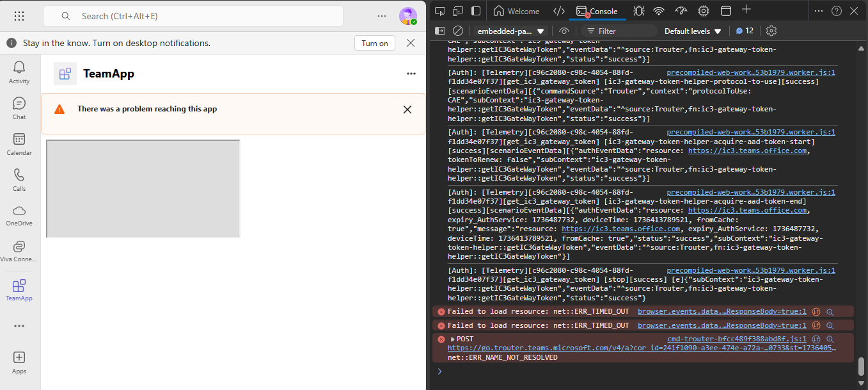Click the console Filter input
The height and width of the screenshot is (390, 868).
coord(619,31)
